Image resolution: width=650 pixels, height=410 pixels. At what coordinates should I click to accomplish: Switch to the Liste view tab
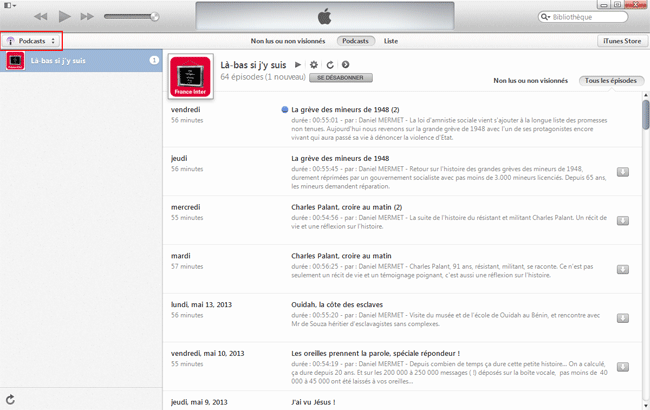390,41
